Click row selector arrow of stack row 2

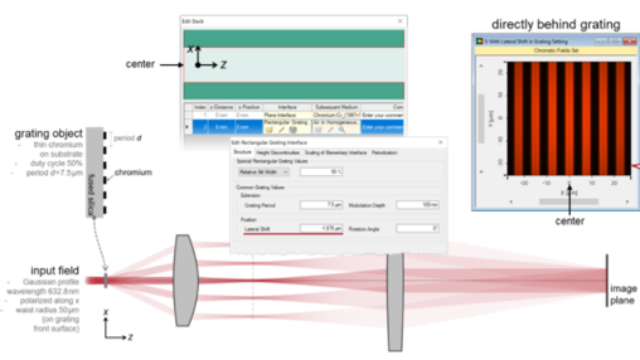coord(188,127)
